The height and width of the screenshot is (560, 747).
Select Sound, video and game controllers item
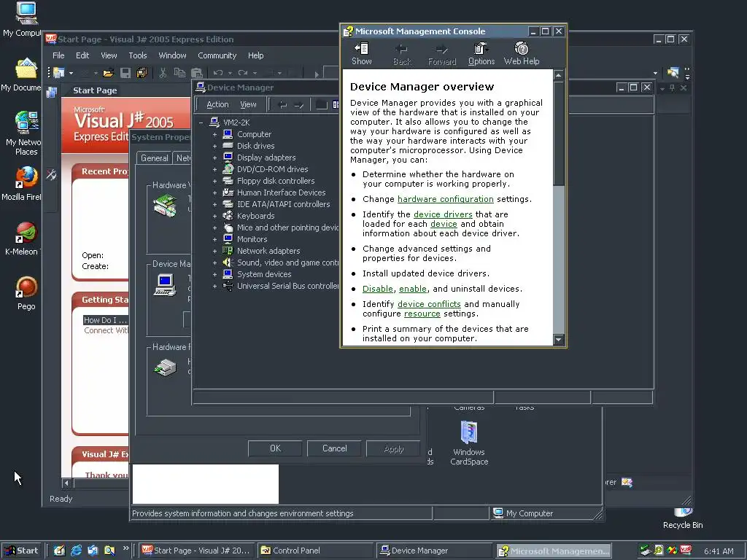coord(287,262)
